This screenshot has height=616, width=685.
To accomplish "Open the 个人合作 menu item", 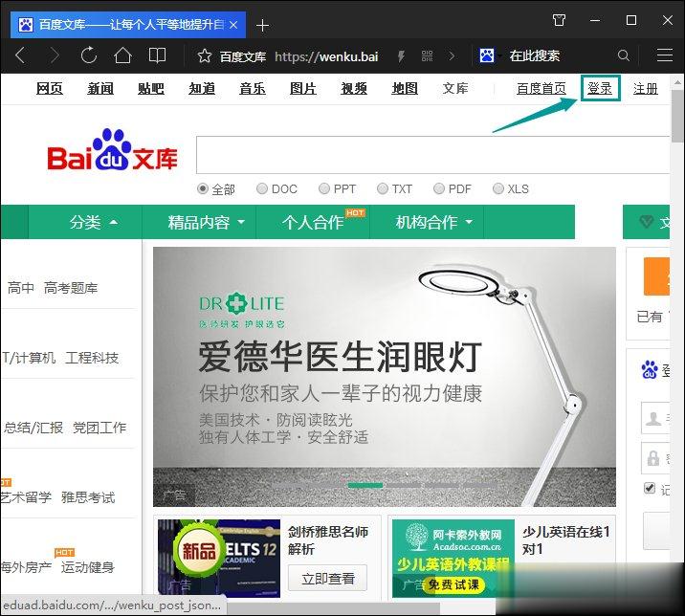I will coord(313,222).
